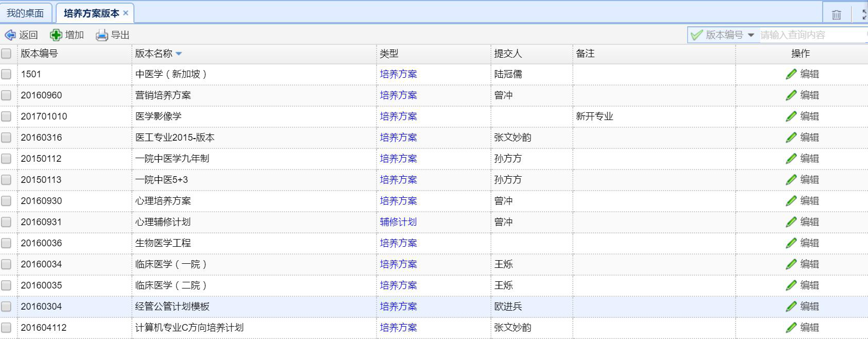Image resolution: width=868 pixels, height=339 pixels.
Task: Switch to the 我的桌面 tab
Action: (x=25, y=13)
